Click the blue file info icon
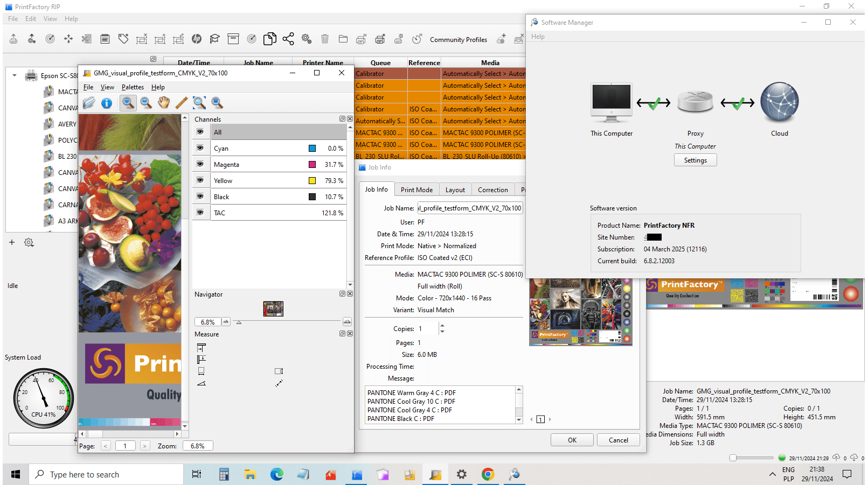The width and height of the screenshot is (868, 485). coord(107,103)
